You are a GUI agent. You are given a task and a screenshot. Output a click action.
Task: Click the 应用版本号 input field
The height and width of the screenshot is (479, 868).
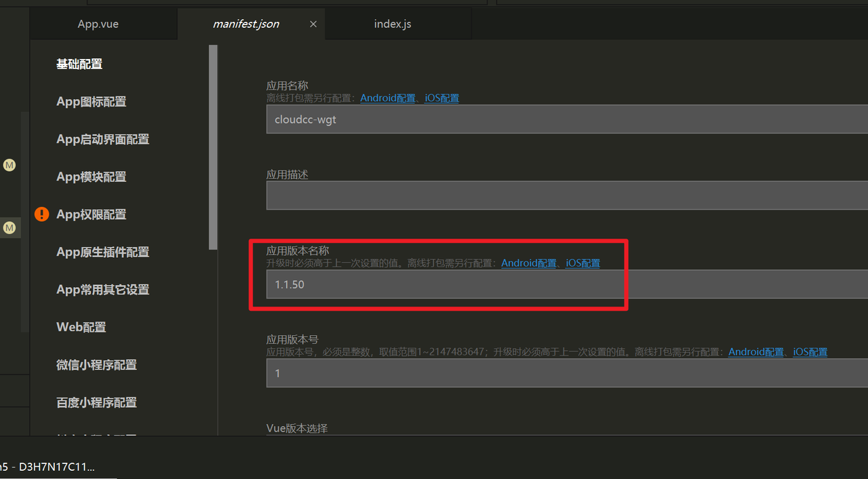566,373
